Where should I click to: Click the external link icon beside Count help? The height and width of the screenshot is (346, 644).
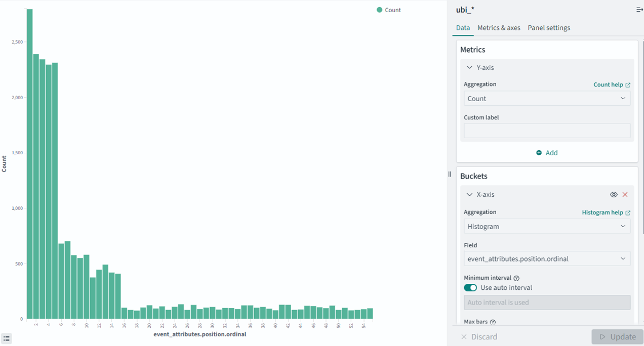click(628, 85)
